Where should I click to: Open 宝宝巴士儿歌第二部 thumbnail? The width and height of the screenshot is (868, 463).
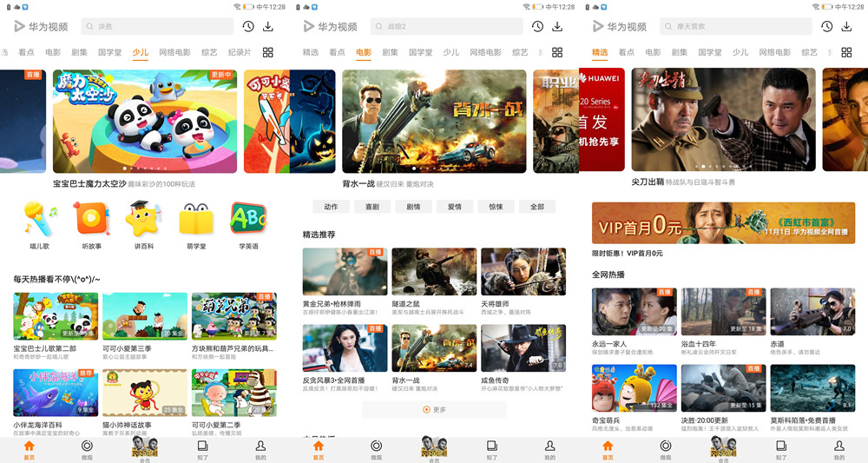coord(56,316)
